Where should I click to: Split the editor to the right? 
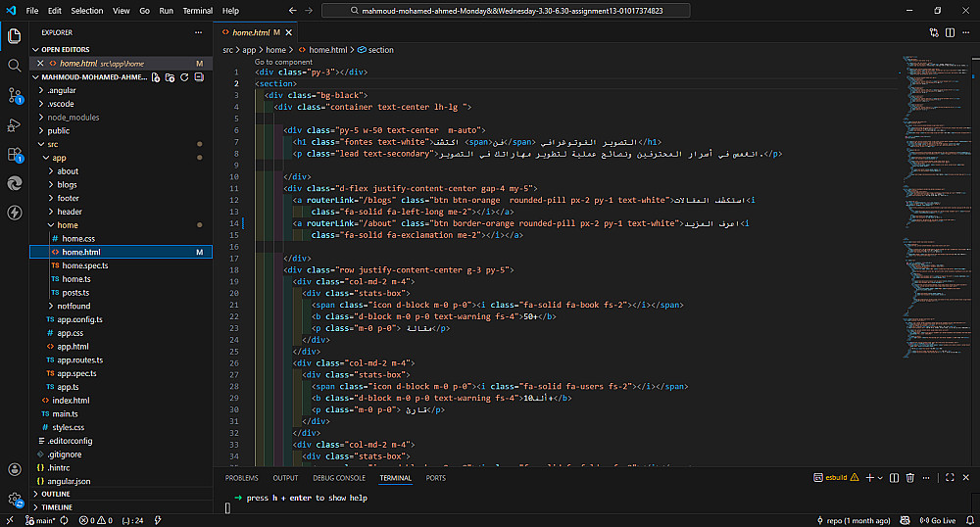click(x=949, y=32)
